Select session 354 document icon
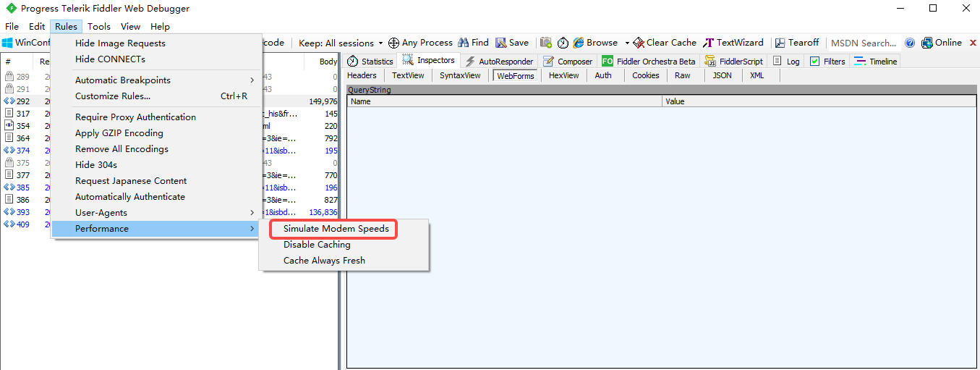Viewport: 980px width, 370px height. [x=9, y=126]
